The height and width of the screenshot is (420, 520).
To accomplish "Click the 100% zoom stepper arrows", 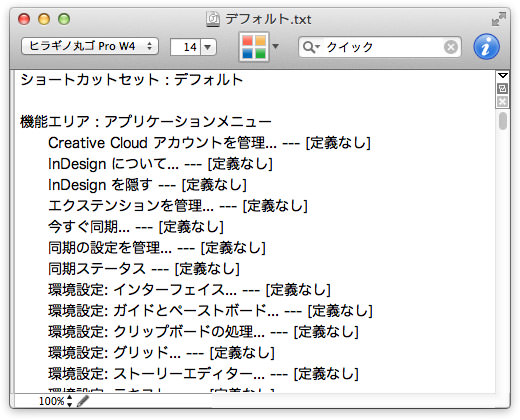I will pos(69,401).
